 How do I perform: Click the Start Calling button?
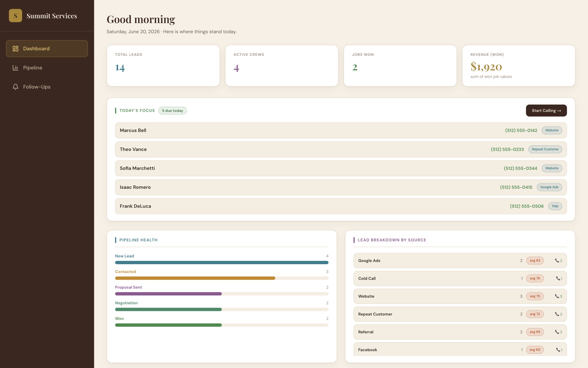[546, 110]
